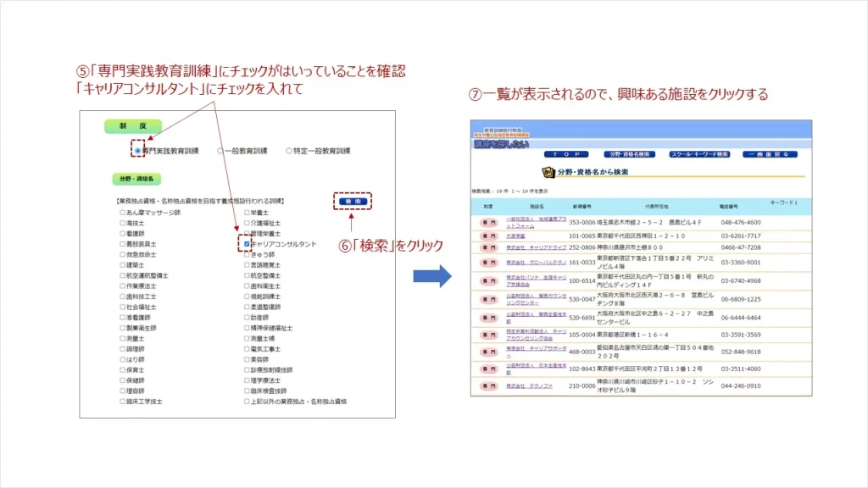The width and height of the screenshot is (868, 488).
Task: Check the 栄養士 checkbox
Action: (x=247, y=213)
